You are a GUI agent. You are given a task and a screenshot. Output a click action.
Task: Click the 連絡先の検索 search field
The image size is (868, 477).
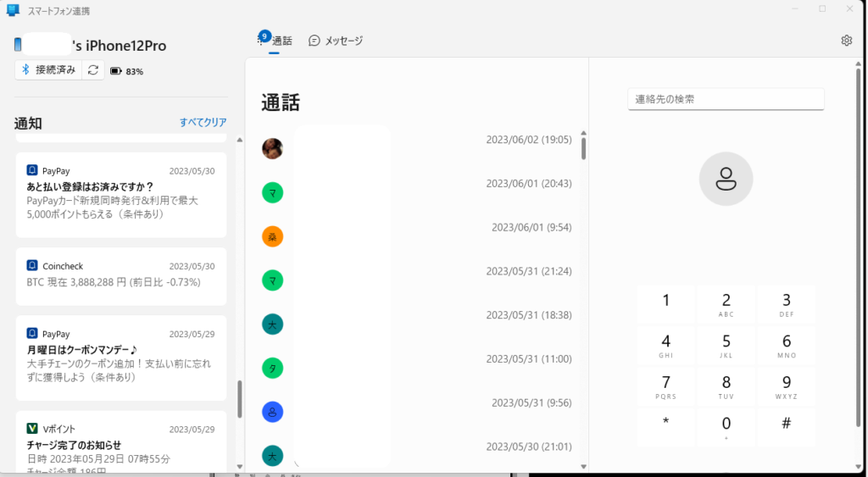(726, 99)
